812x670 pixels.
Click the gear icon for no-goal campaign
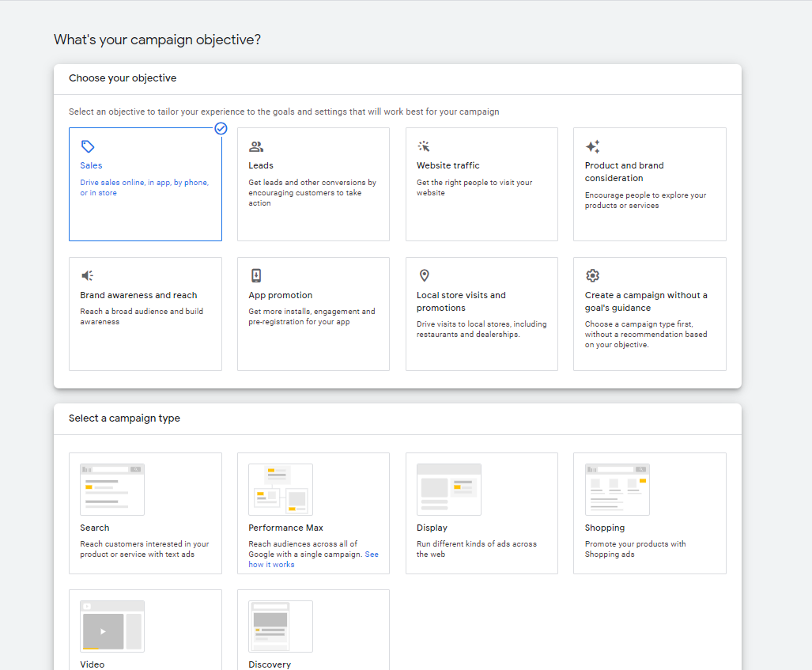coord(592,275)
